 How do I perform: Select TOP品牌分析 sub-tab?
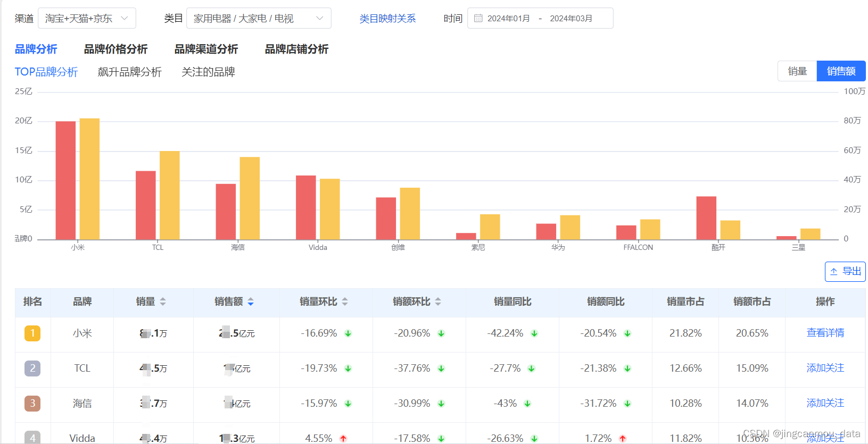(x=46, y=72)
